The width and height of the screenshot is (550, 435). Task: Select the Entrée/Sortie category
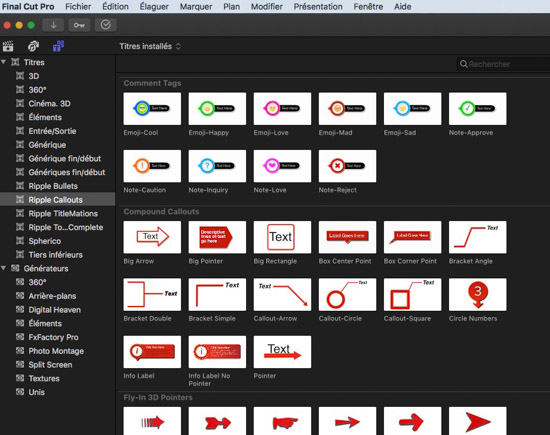(58, 131)
